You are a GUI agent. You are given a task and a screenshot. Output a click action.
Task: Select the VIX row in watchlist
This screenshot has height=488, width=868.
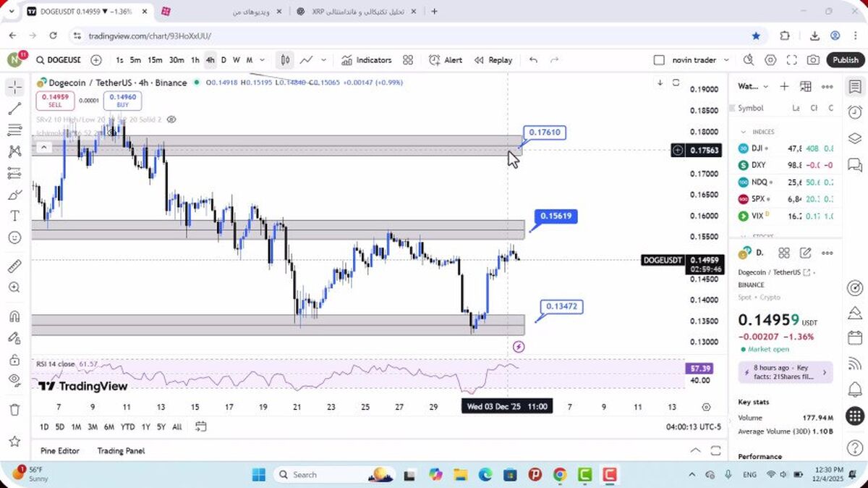click(x=786, y=216)
